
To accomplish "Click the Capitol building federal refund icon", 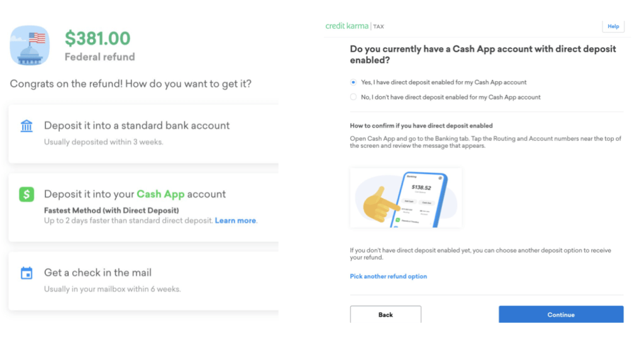I will point(30,45).
